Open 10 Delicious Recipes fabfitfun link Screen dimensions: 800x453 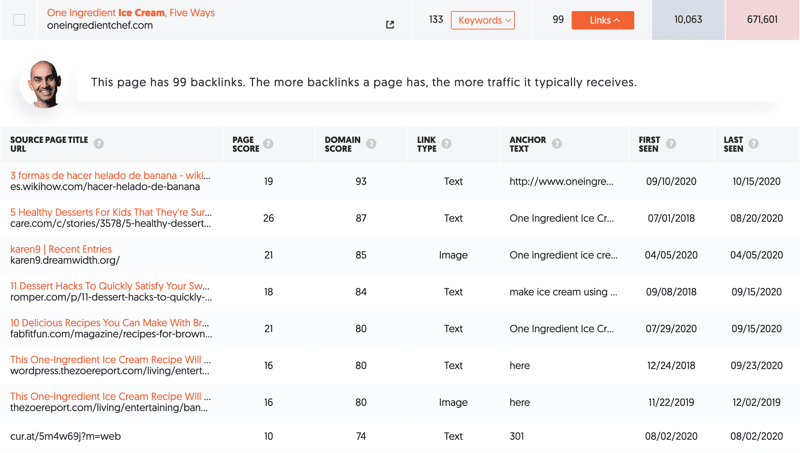[x=110, y=322]
